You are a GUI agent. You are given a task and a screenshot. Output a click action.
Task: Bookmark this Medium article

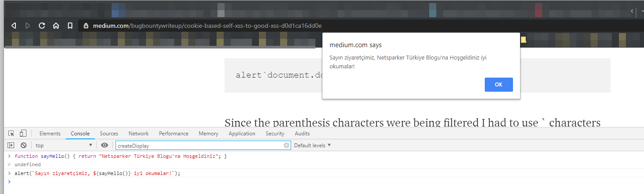click(70, 26)
